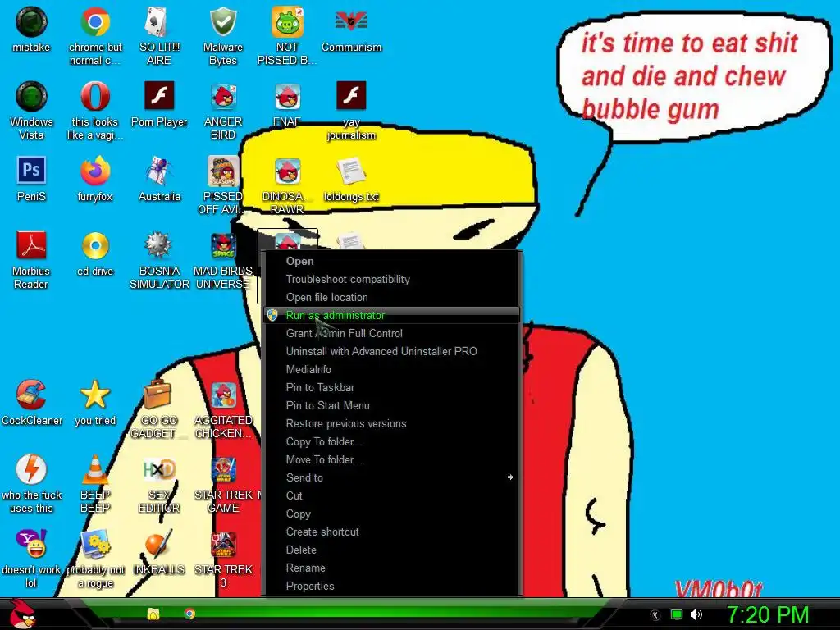Open the Angry Bird Start button

click(x=22, y=614)
